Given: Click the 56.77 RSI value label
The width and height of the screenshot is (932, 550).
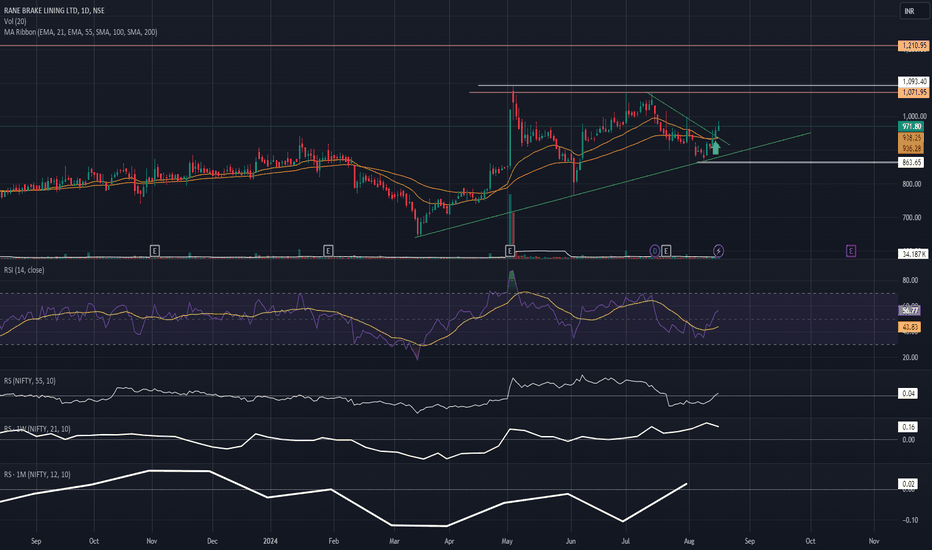Looking at the screenshot, I should tap(909, 310).
